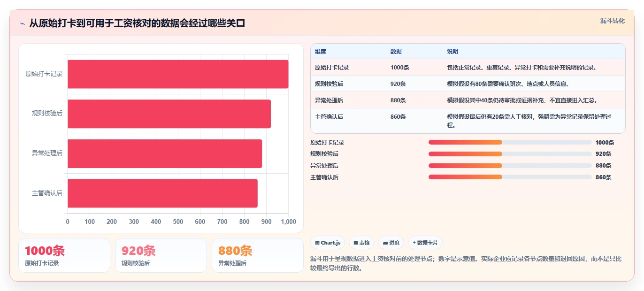Click the 规则校验后 bar in the chart
644x291 pixels.
coord(169,114)
